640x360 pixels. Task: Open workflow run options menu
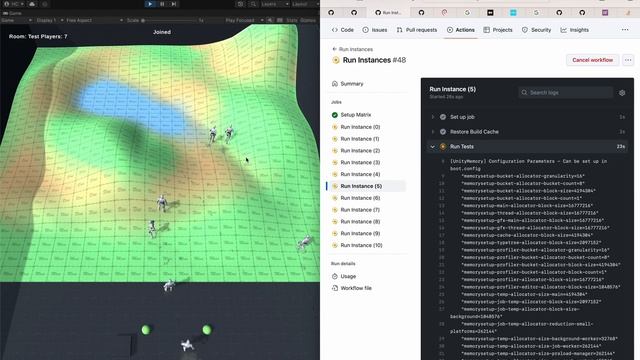tap(628, 60)
